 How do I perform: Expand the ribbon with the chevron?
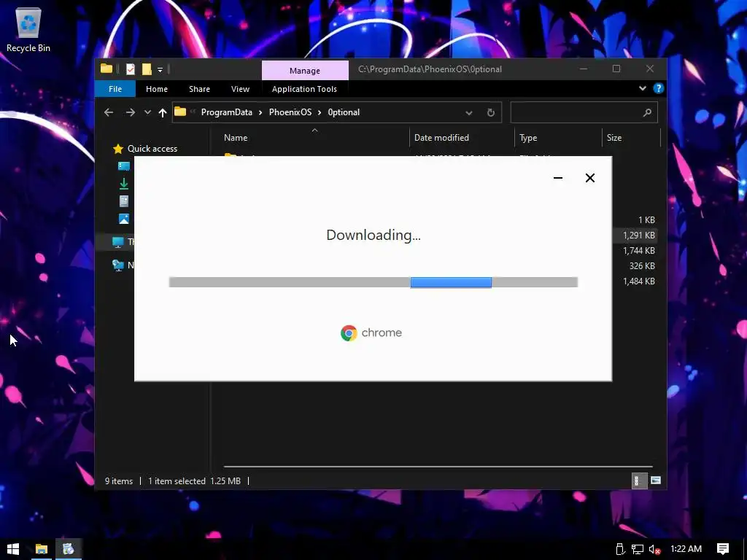[642, 88]
